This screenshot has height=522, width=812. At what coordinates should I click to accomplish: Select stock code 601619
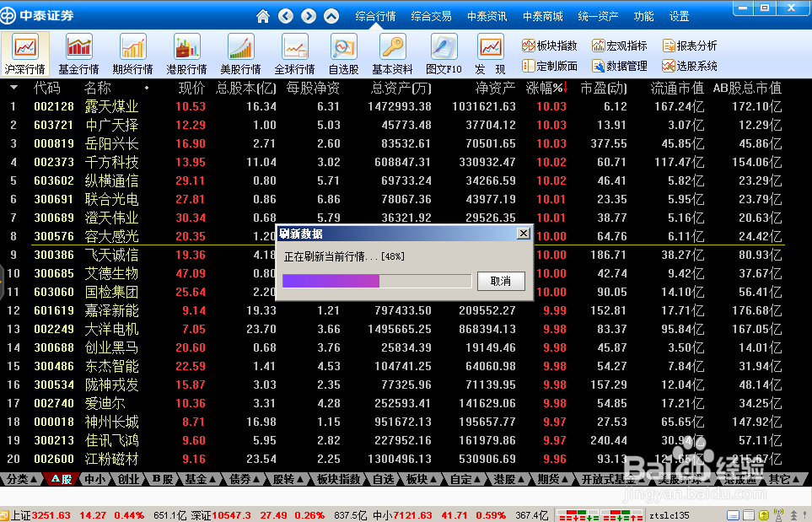pos(54,310)
